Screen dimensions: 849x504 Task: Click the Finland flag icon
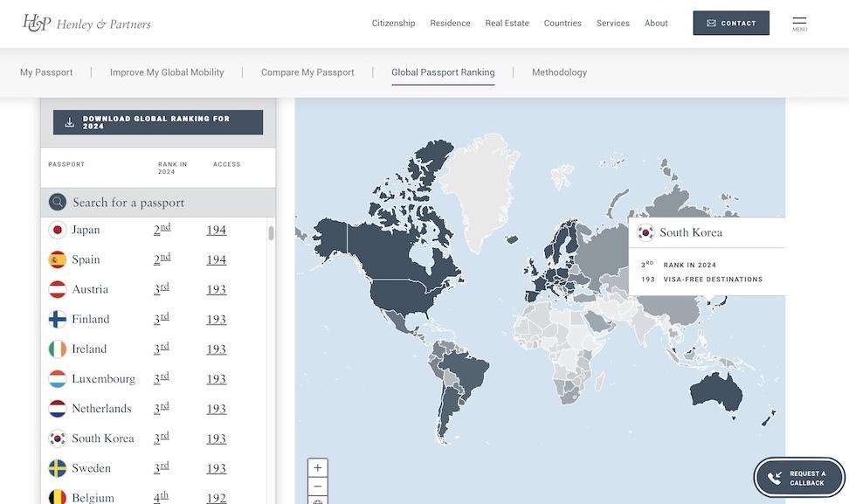click(58, 320)
